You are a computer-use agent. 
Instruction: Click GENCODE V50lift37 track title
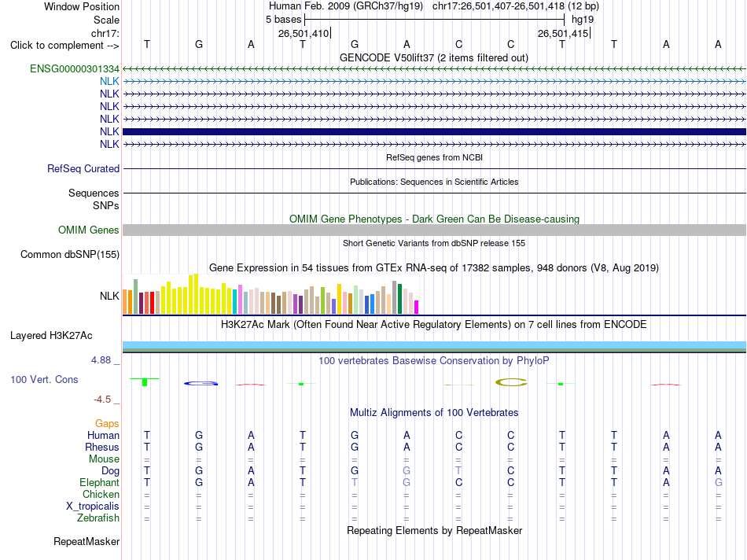pyautogui.click(x=434, y=57)
